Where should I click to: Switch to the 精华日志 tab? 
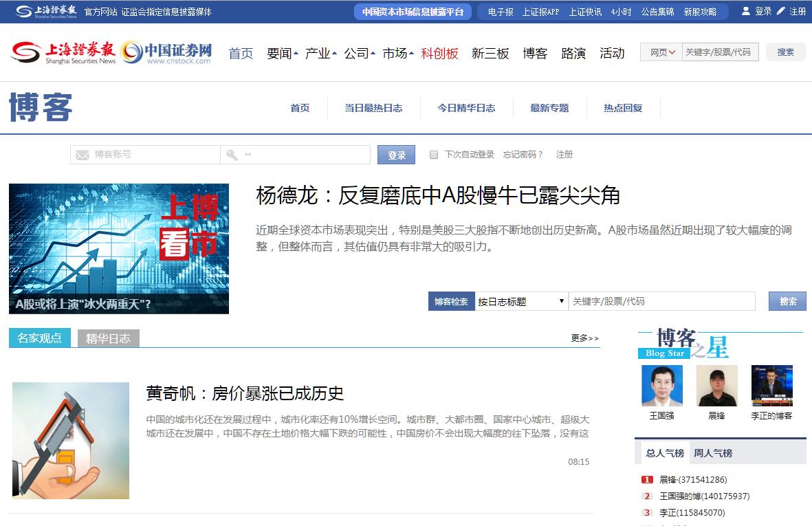point(108,338)
